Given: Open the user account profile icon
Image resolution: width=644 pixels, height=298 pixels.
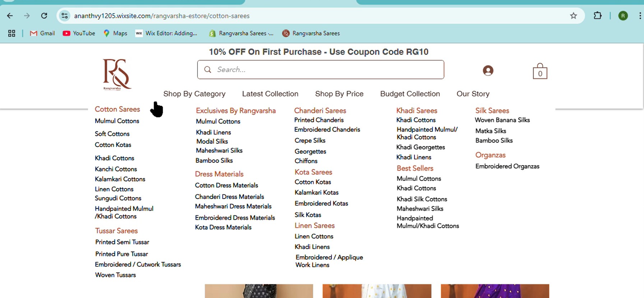Looking at the screenshot, I should [488, 70].
